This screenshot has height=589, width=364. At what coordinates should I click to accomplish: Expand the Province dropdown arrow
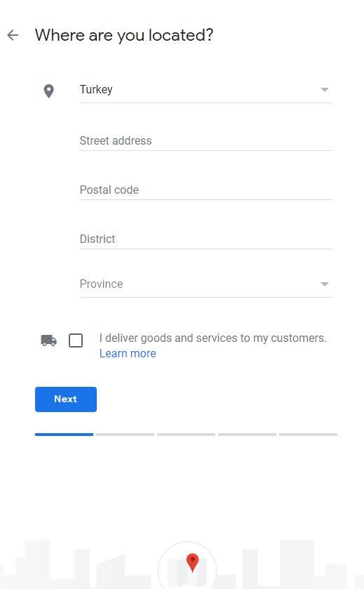pos(325,284)
